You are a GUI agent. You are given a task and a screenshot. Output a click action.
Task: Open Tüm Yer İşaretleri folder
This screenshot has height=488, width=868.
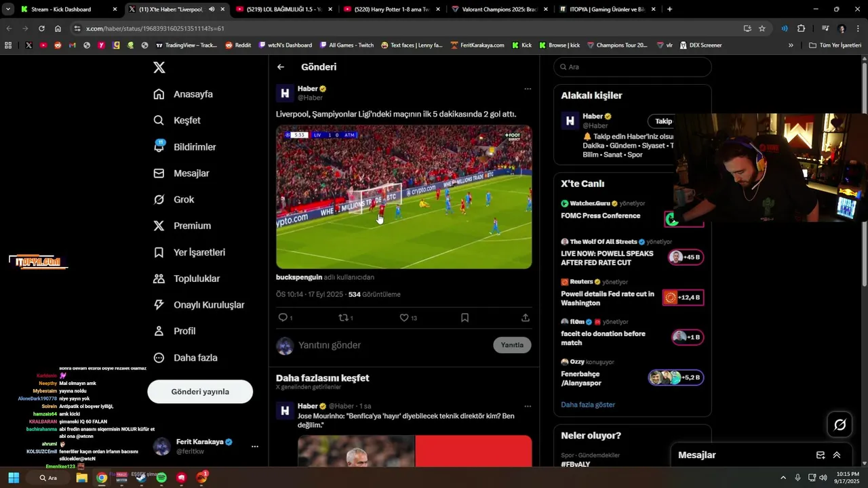pos(835,45)
